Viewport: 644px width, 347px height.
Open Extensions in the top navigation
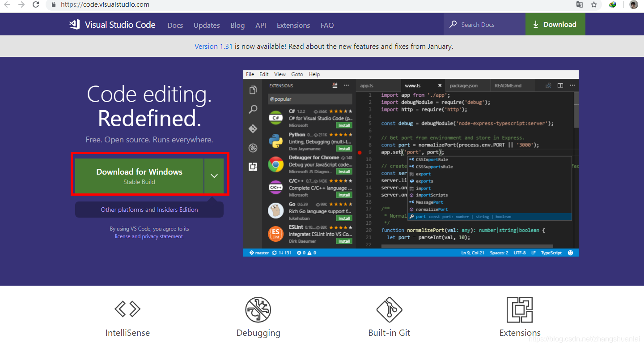[293, 26]
